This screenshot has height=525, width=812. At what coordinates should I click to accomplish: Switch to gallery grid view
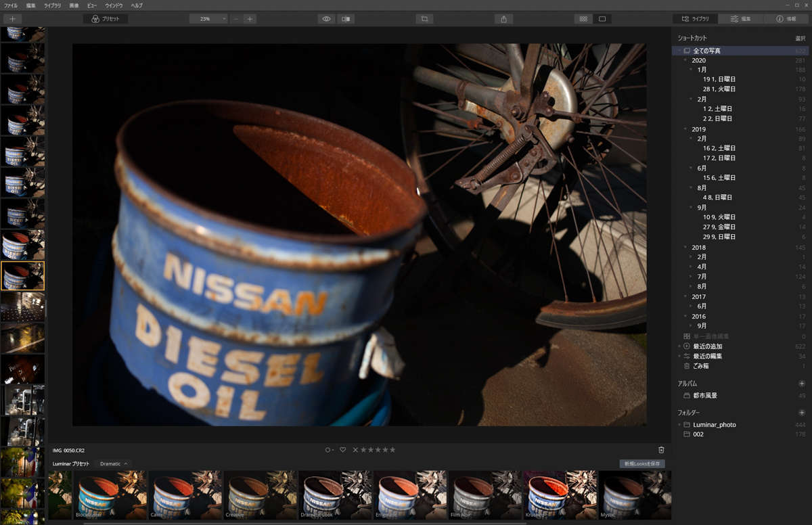(583, 19)
